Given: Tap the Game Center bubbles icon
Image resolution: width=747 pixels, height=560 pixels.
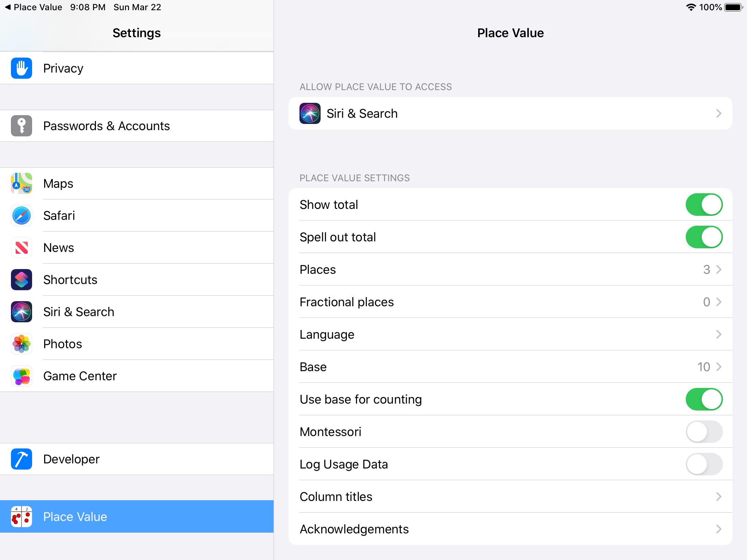Looking at the screenshot, I should click(x=22, y=376).
